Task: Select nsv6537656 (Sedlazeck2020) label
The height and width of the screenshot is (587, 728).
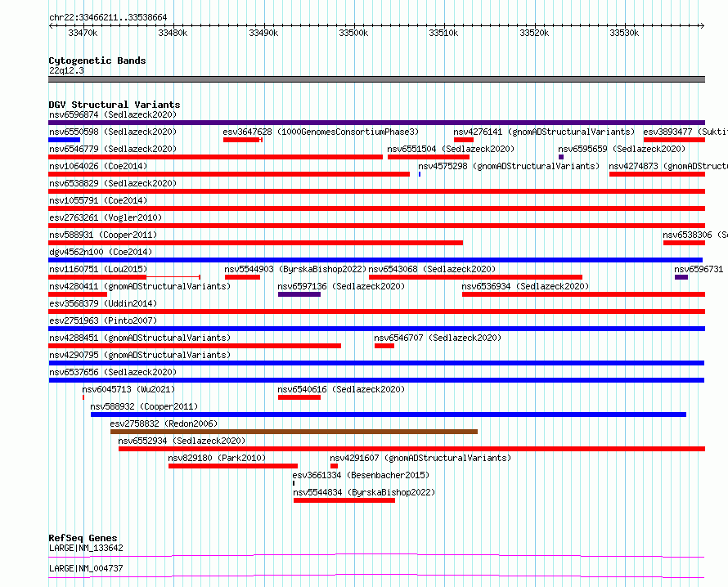Action: [113, 372]
